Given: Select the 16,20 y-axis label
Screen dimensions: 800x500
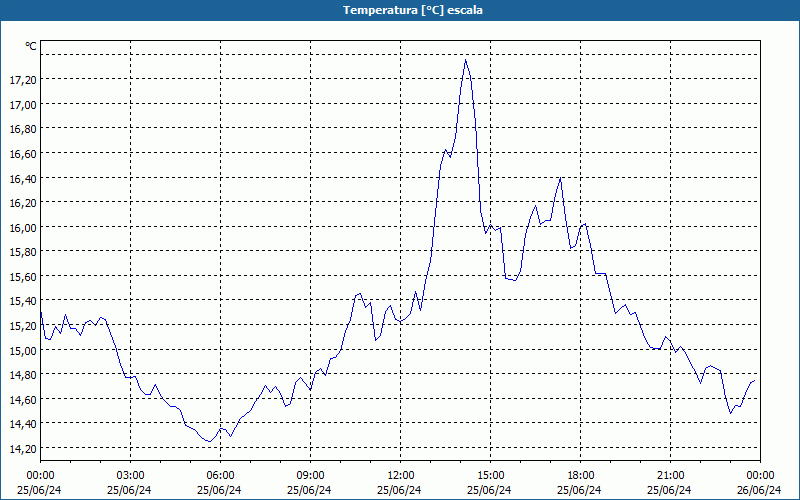Looking at the screenshot, I should tap(23, 203).
